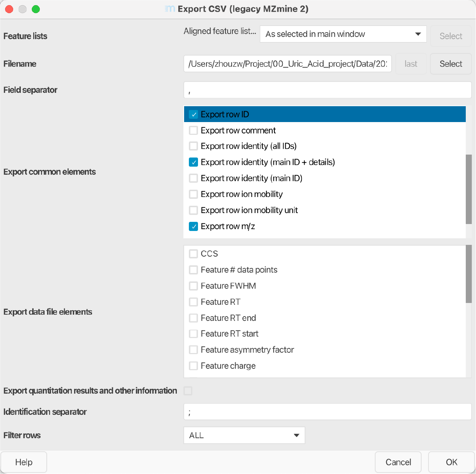Click the data file elements list scrollbar
476x474 pixels.
click(469, 274)
